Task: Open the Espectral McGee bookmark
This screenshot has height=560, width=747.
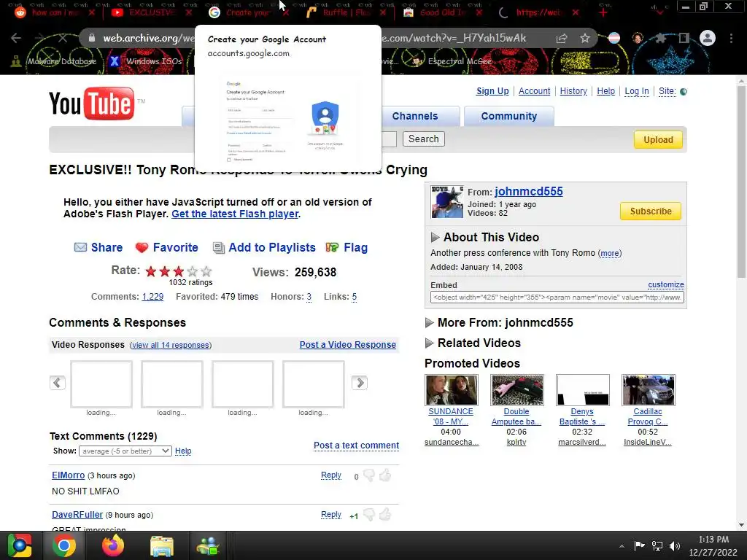Action: [452, 61]
